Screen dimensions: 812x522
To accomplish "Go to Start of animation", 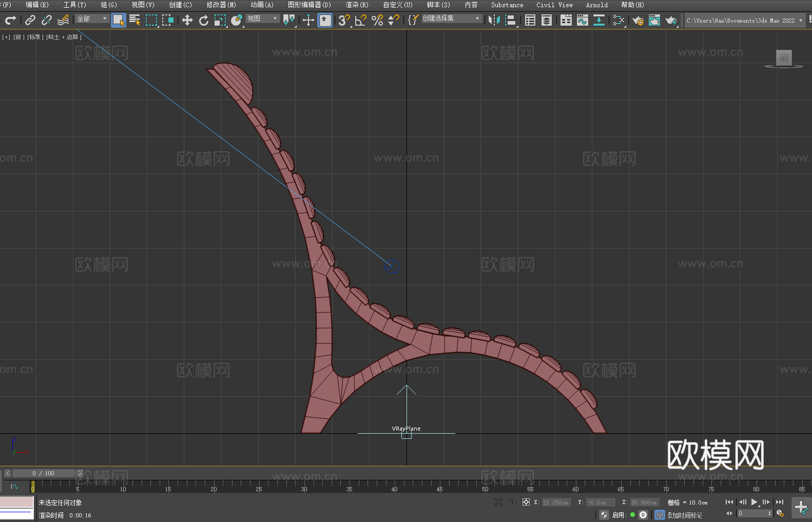I will (729, 502).
